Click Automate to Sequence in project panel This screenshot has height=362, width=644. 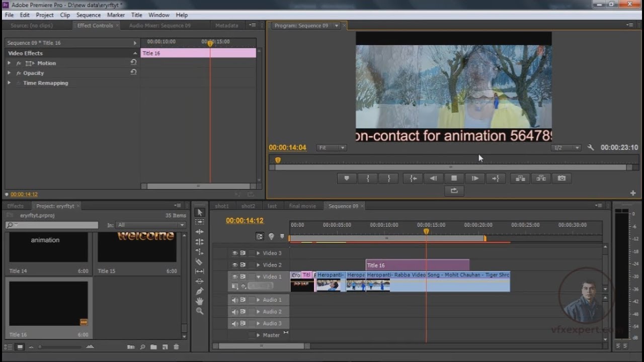131,347
